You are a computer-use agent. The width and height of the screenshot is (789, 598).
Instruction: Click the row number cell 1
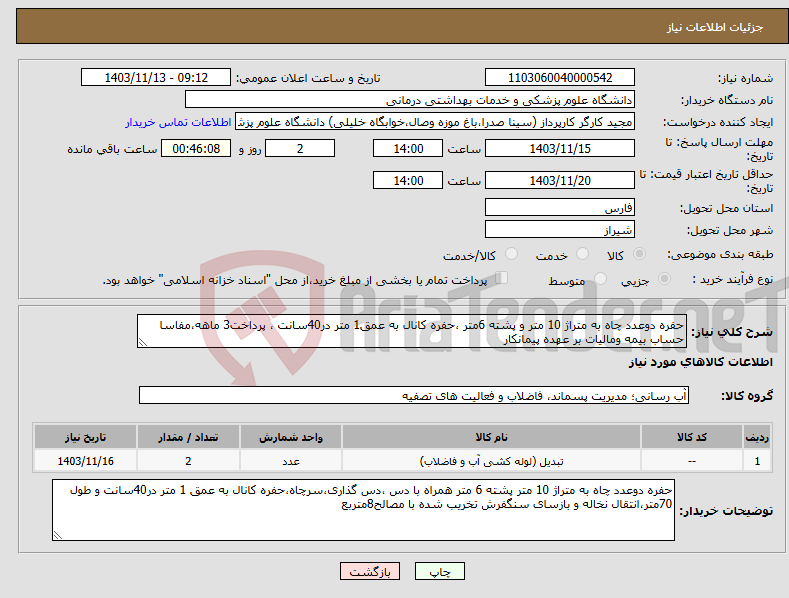point(757,461)
